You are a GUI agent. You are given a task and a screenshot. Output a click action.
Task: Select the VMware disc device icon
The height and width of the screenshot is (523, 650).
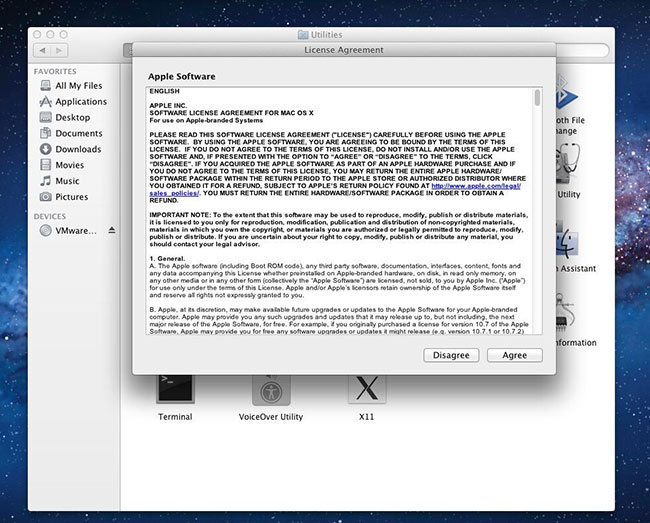[x=45, y=230]
